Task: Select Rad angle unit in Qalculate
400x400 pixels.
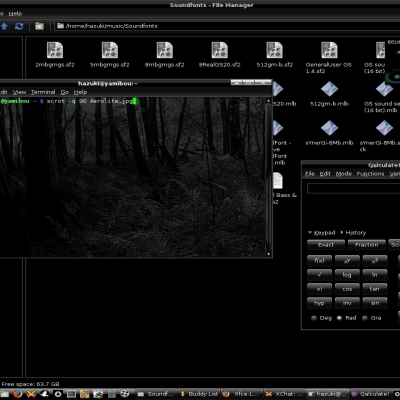Action: [x=346, y=318]
